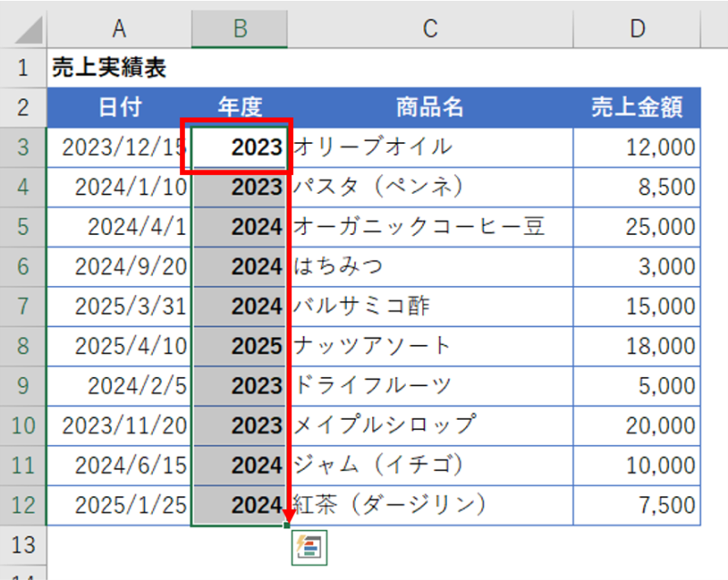This screenshot has width=728, height=580.
Task: Click the Select All corner triangle
Action: [28, 30]
